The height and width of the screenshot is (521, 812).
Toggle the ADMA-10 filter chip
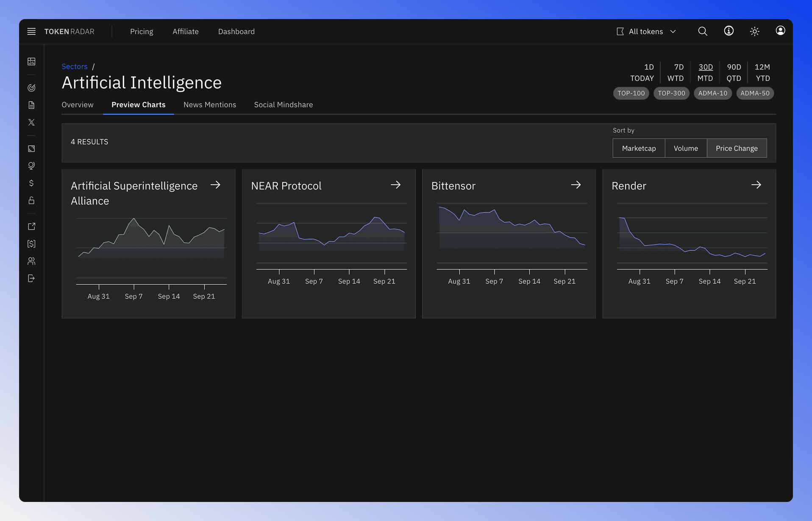pyautogui.click(x=712, y=93)
